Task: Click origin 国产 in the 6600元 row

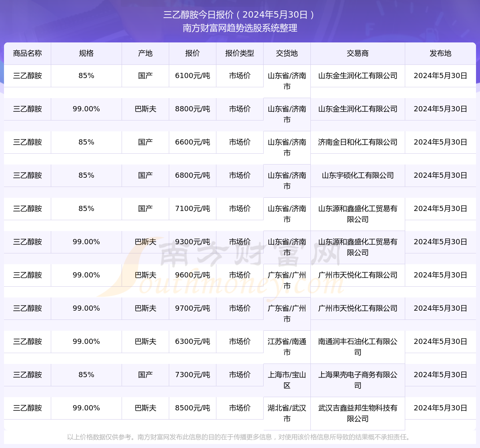Action: 145,142
